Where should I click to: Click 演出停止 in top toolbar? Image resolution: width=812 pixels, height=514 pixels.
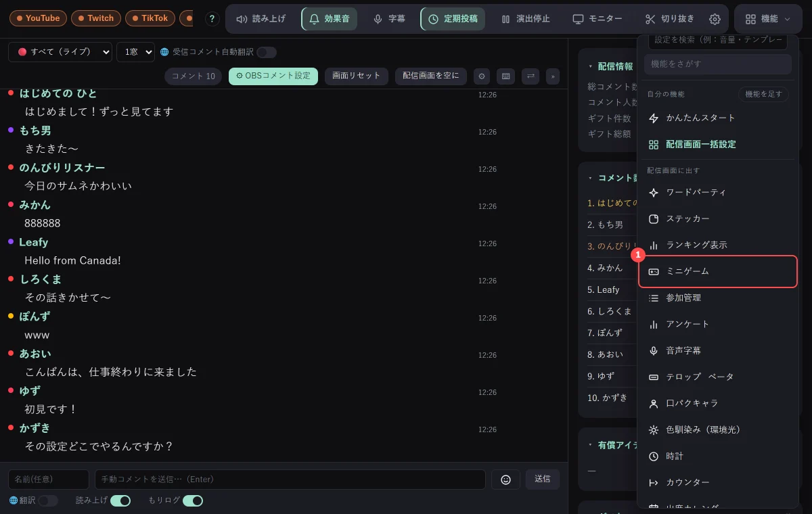tap(526, 19)
